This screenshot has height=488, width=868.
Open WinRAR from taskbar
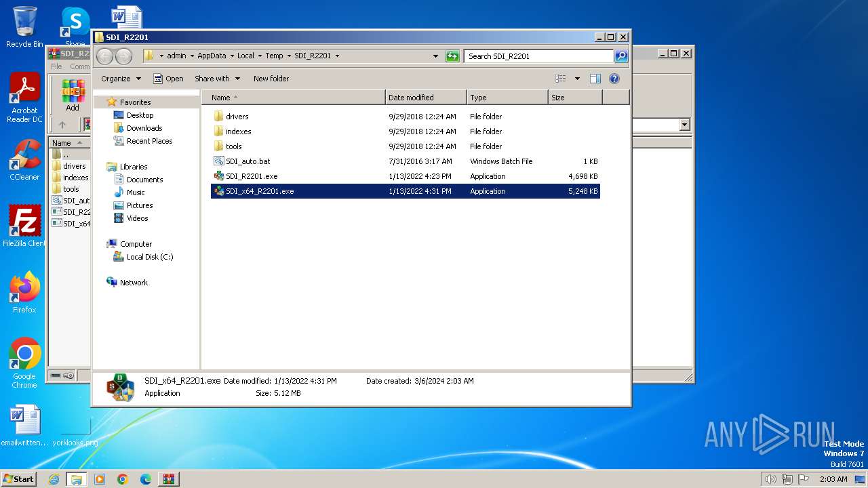(x=168, y=479)
